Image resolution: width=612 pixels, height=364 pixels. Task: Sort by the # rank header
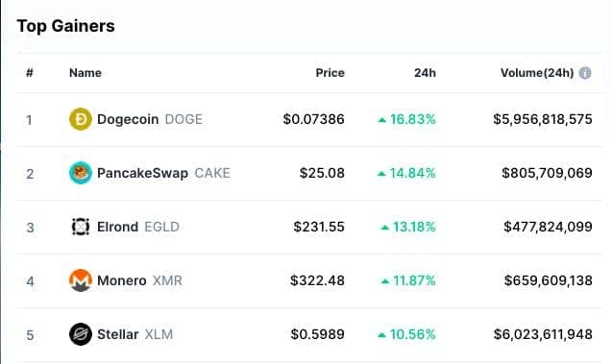tap(29, 73)
